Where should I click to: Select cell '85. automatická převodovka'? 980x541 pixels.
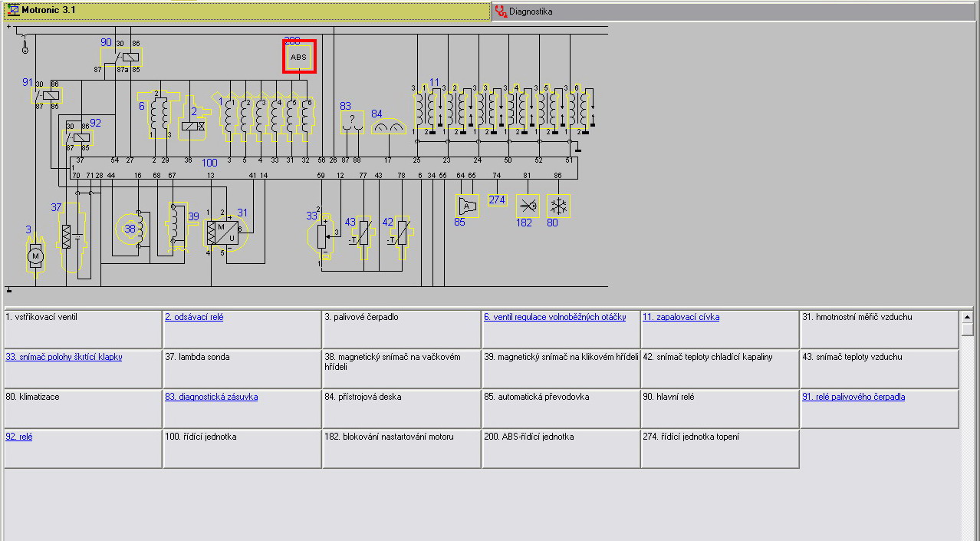click(x=561, y=408)
